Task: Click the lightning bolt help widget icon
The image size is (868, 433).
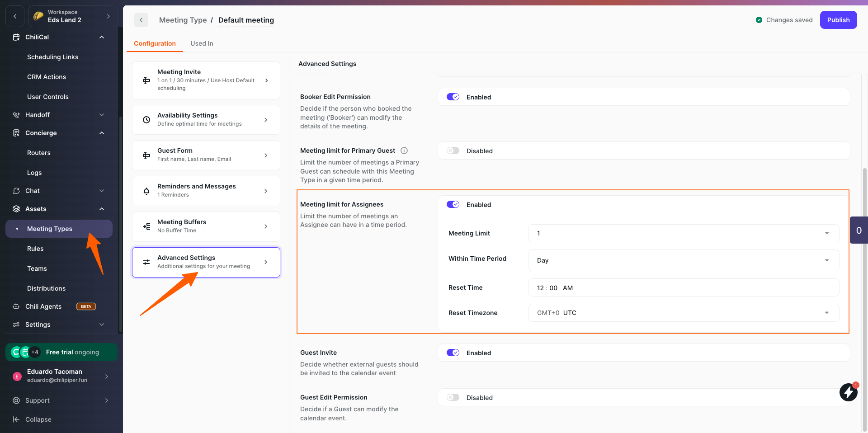Action: coord(848,392)
